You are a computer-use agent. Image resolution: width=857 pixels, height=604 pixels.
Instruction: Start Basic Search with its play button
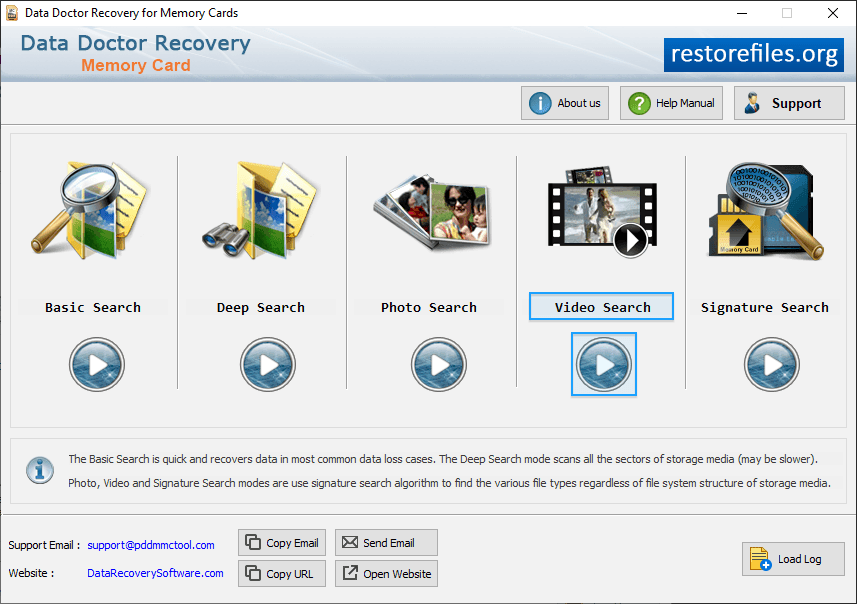[97, 365]
